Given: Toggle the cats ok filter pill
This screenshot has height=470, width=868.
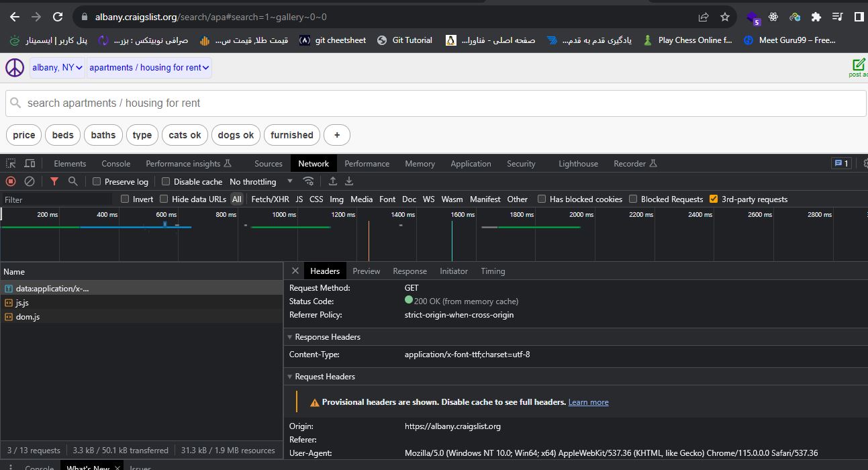Looking at the screenshot, I should [185, 135].
